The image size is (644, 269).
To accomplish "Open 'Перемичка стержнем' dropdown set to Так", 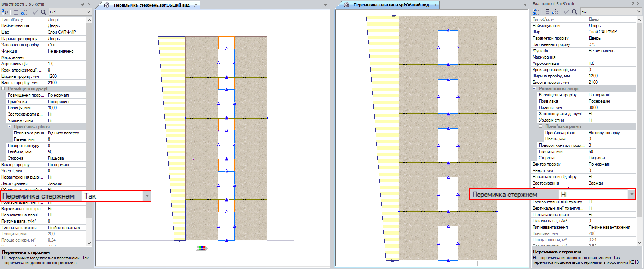I will tap(147, 196).
